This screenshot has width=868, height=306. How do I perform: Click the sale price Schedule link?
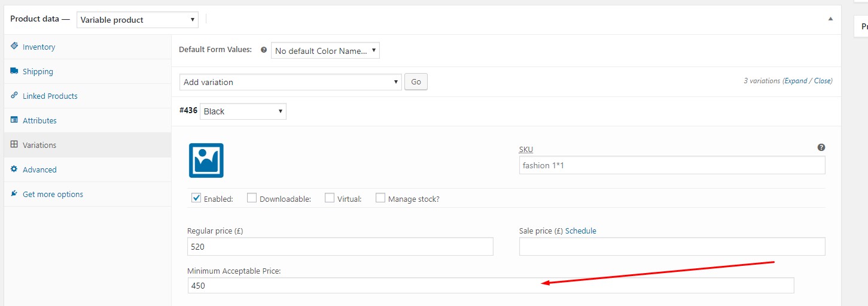click(581, 231)
